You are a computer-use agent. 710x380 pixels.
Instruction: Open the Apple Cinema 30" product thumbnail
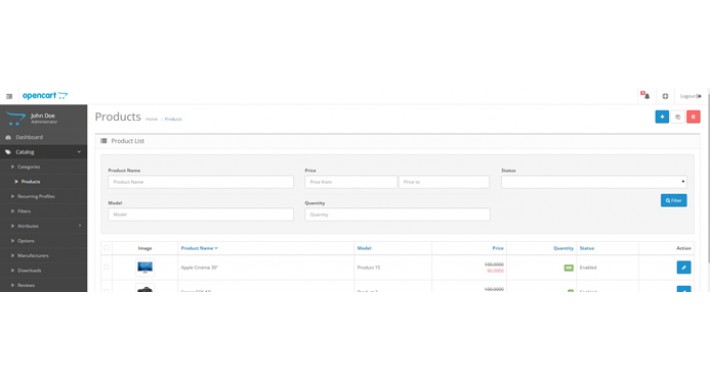[x=145, y=267]
